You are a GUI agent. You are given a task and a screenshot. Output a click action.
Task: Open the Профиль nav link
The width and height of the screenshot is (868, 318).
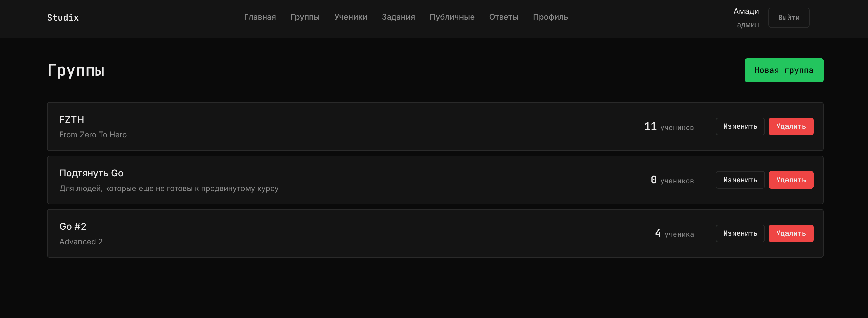point(550,17)
